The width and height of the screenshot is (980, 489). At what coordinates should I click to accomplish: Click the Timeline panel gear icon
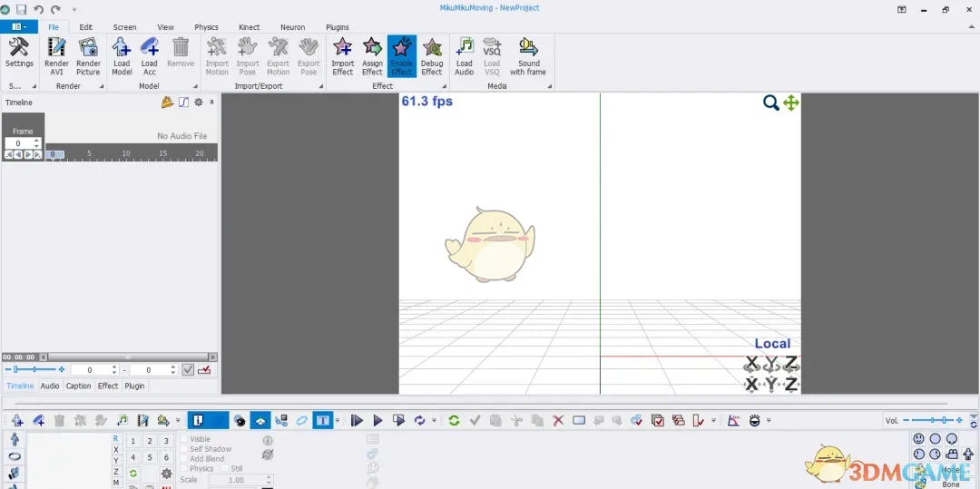click(199, 103)
